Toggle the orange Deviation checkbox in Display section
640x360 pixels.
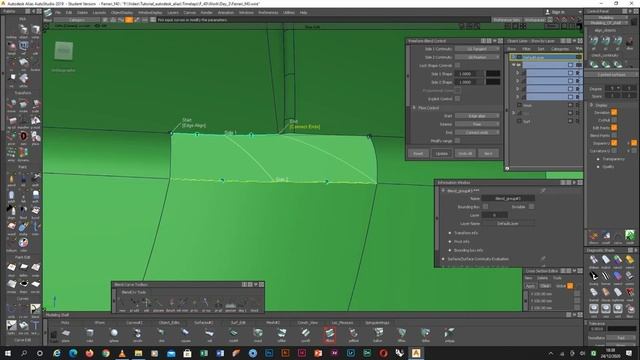coord(614,112)
